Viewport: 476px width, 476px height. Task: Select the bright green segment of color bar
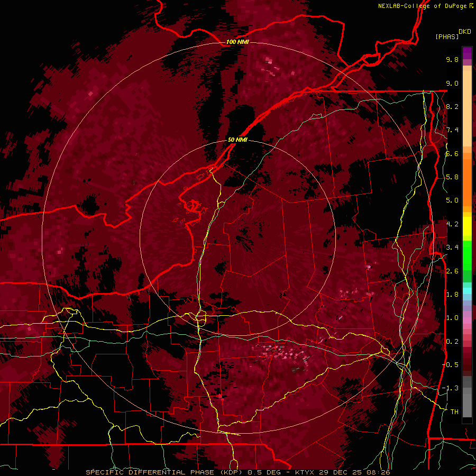pos(467,255)
